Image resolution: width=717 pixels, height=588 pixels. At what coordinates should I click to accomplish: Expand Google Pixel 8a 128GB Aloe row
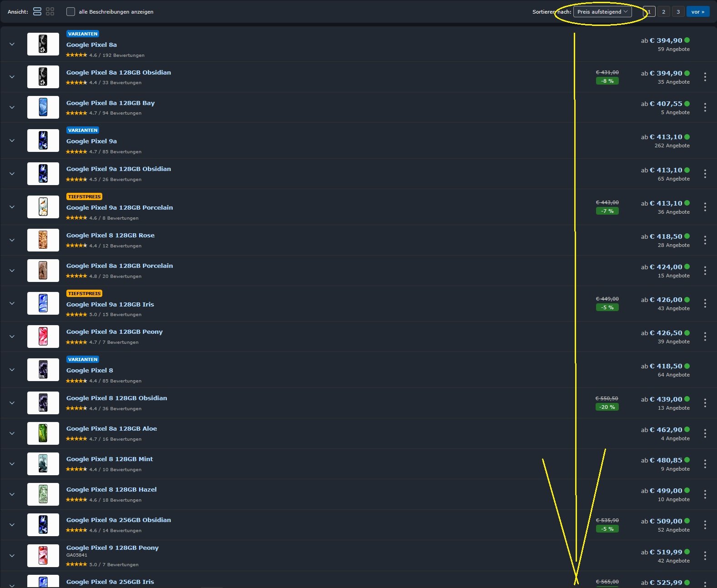point(12,433)
